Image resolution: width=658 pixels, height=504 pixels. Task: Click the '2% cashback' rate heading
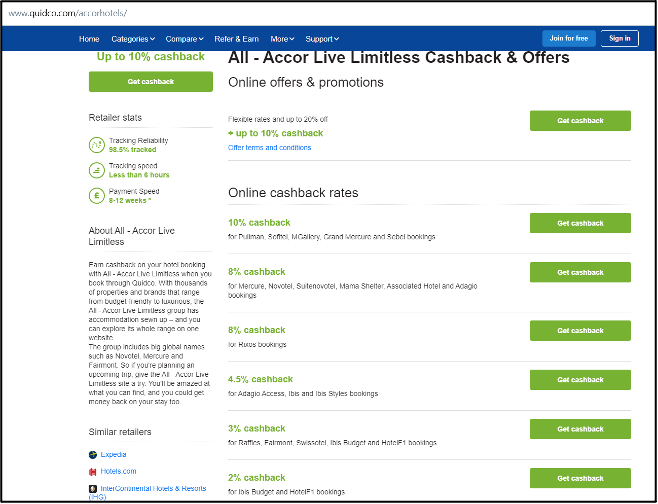point(256,478)
